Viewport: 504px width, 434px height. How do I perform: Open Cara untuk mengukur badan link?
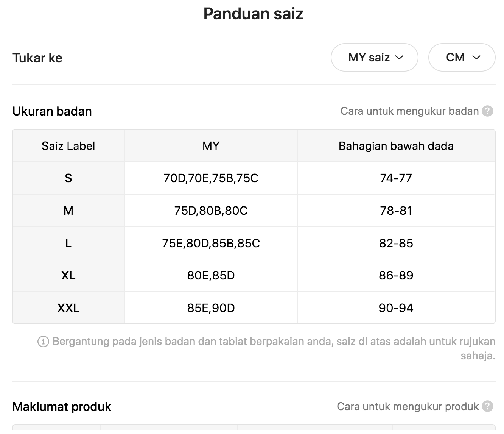pos(409,111)
